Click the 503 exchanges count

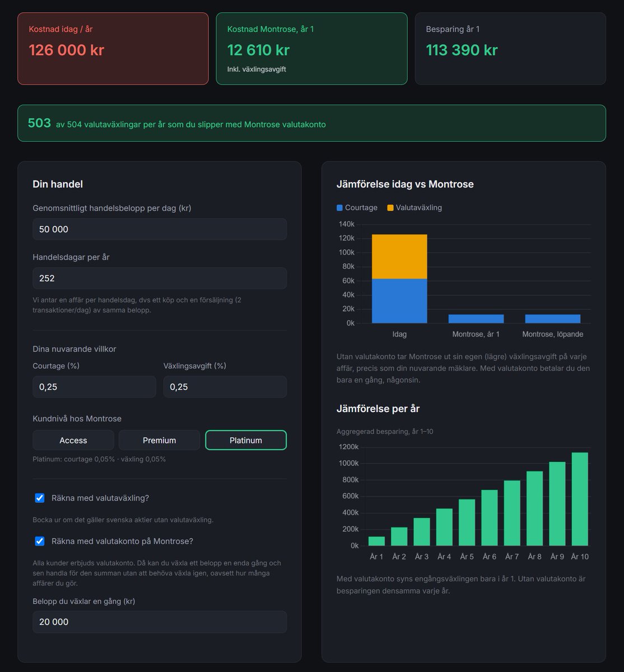pyautogui.click(x=39, y=123)
